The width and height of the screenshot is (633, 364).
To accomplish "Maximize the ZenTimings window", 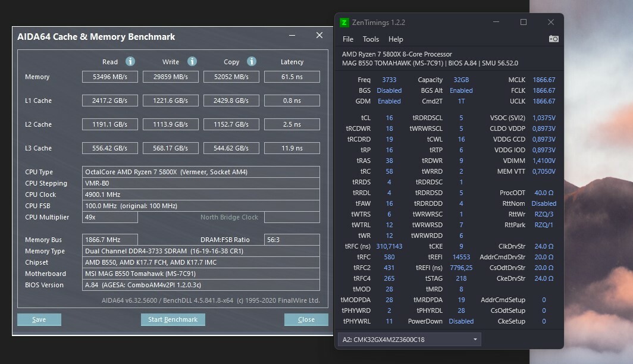I will coord(524,23).
